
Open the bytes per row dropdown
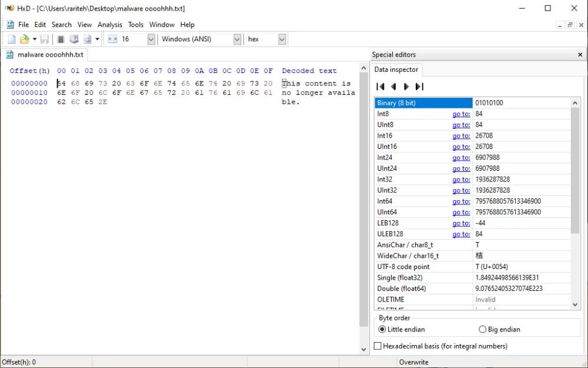[151, 39]
